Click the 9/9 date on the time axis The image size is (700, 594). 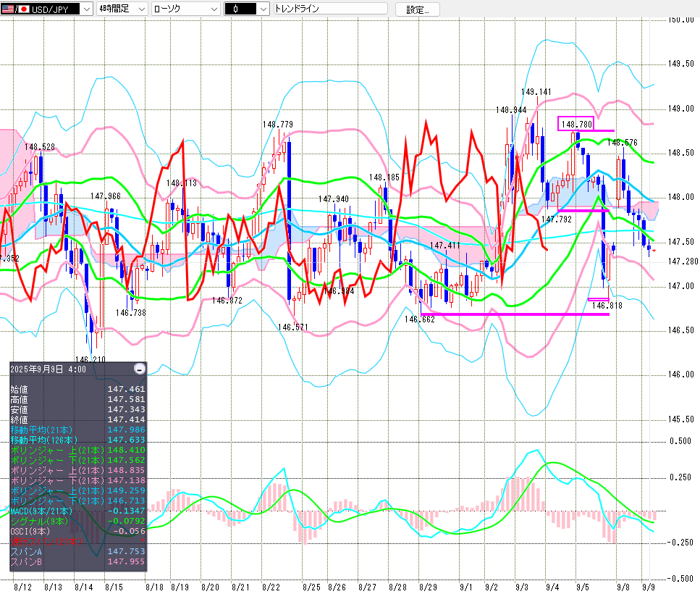(x=648, y=587)
